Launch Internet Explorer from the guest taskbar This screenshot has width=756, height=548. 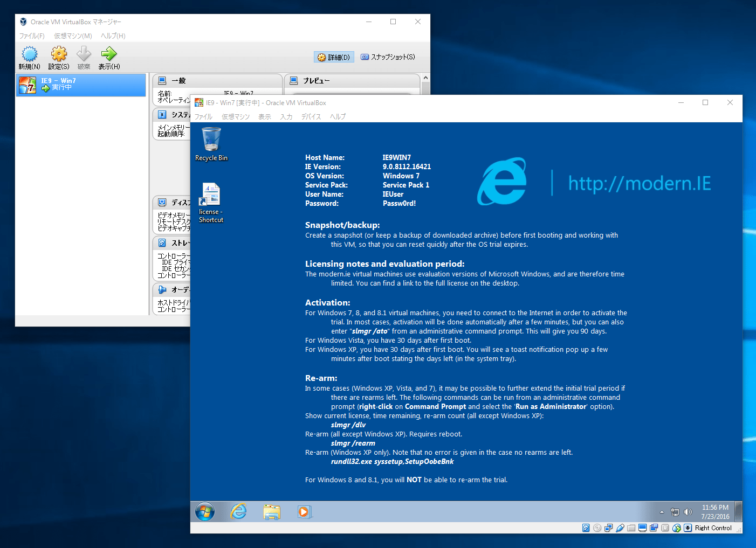(x=238, y=511)
